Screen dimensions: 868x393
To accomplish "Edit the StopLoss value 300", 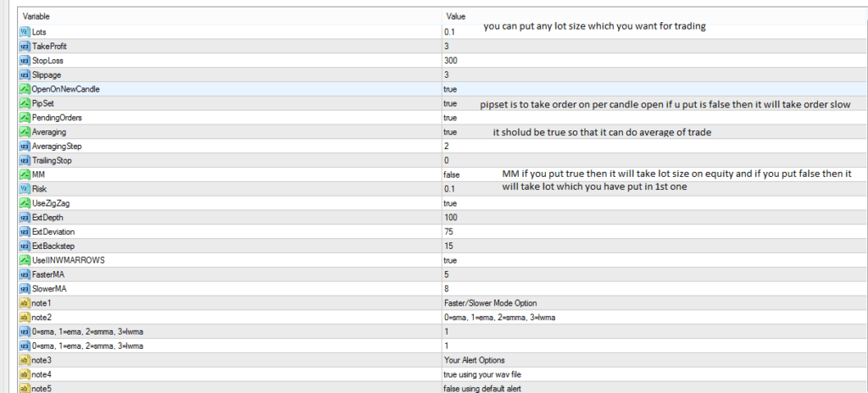I will [450, 61].
